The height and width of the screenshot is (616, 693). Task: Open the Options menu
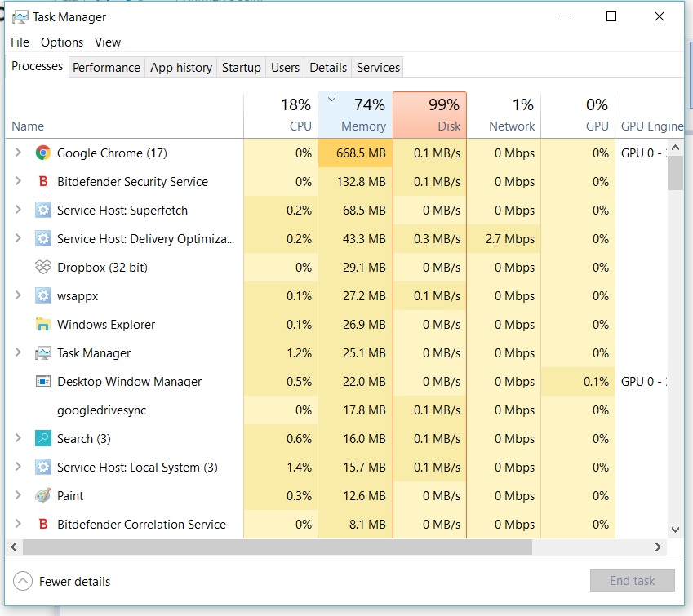(62, 42)
